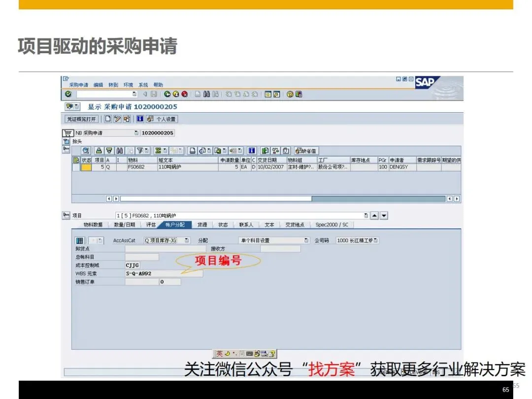
Task: Click the Other purchase requisition icon
Action: coord(127,119)
